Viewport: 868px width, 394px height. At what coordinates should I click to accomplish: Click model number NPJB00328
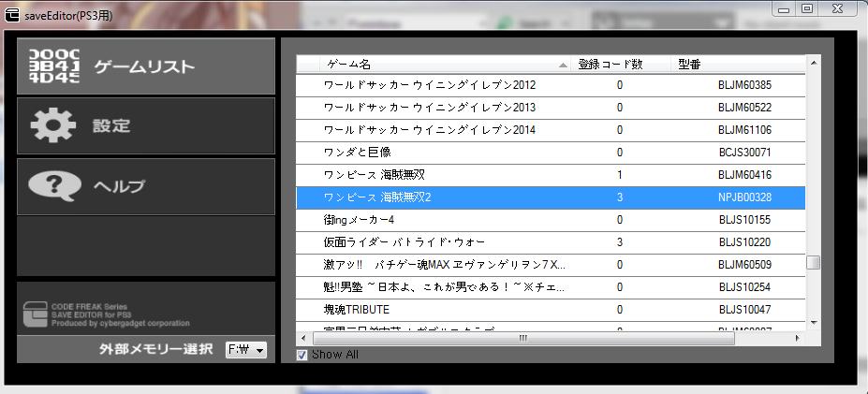point(744,197)
